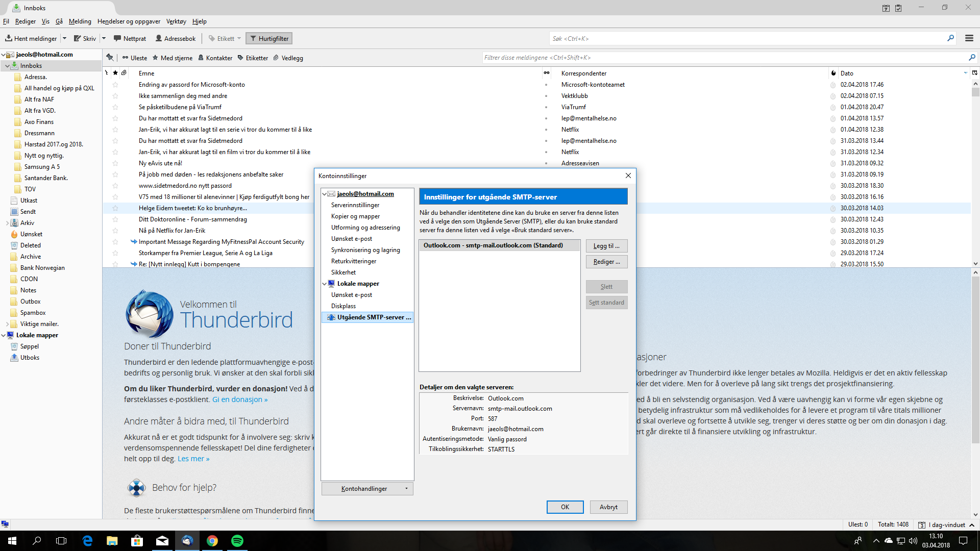
Task: Open Spotify from the taskbar
Action: pos(237,541)
